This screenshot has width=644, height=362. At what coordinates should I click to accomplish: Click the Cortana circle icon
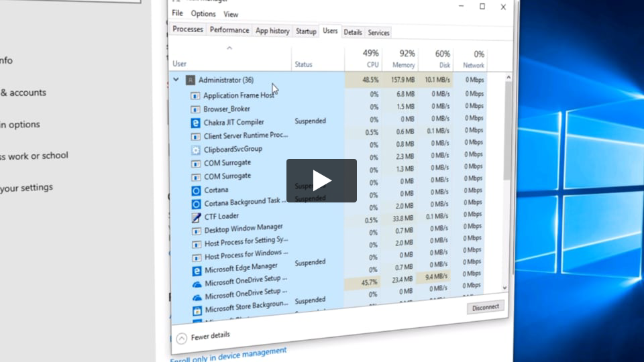196,190
